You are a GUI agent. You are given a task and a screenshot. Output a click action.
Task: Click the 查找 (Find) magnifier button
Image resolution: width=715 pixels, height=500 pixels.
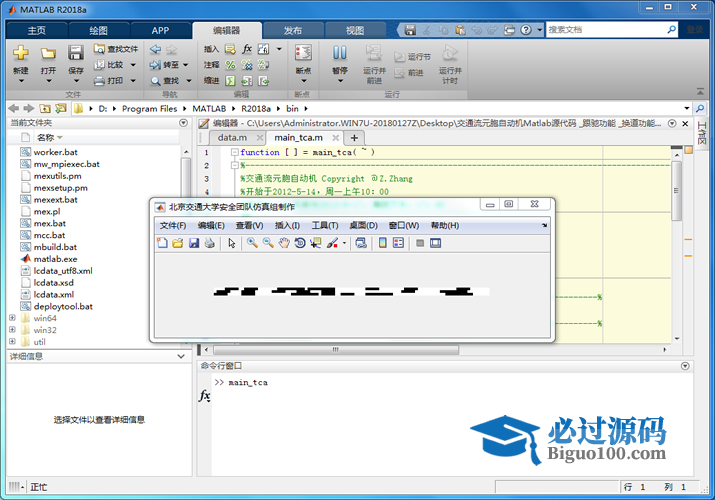pos(165,81)
